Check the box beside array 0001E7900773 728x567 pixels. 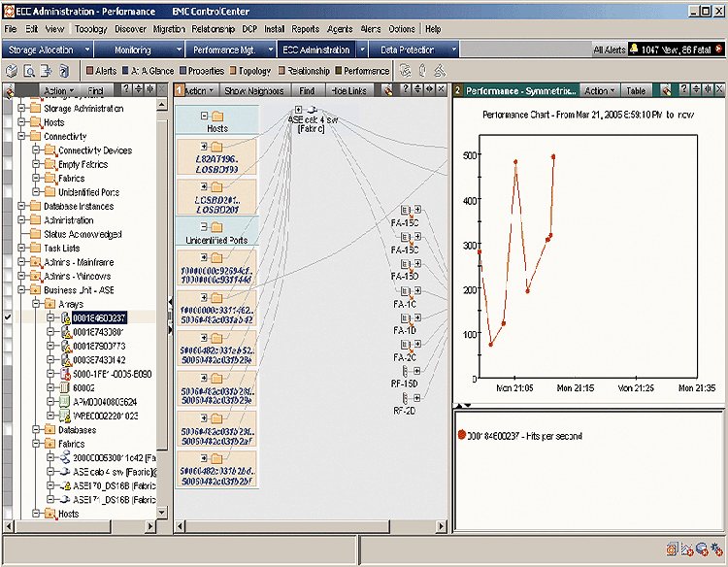pyautogui.click(x=8, y=346)
